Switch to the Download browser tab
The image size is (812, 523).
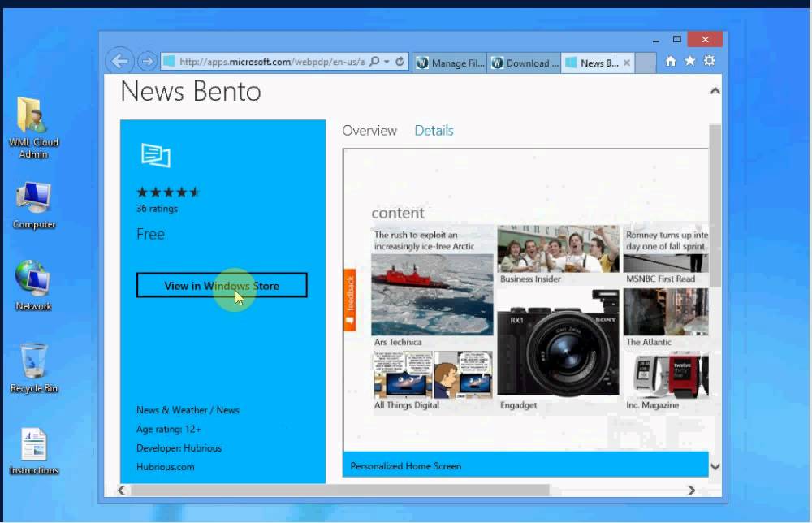click(524, 63)
